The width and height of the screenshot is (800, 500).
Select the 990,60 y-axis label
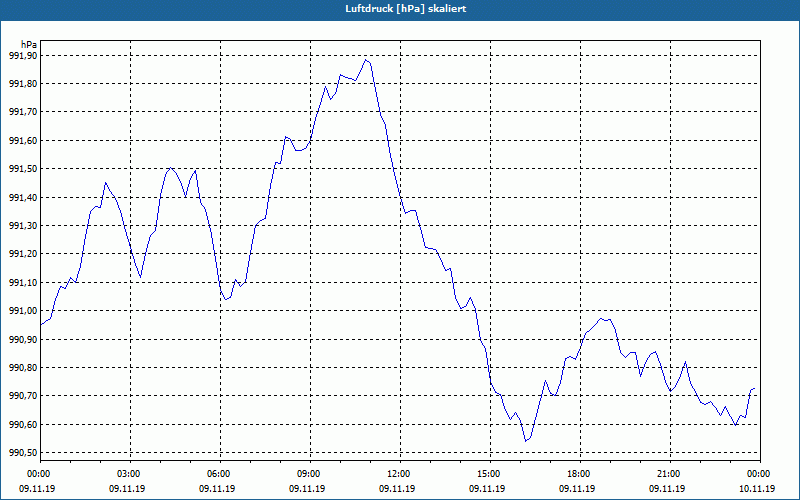pyautogui.click(x=23, y=424)
